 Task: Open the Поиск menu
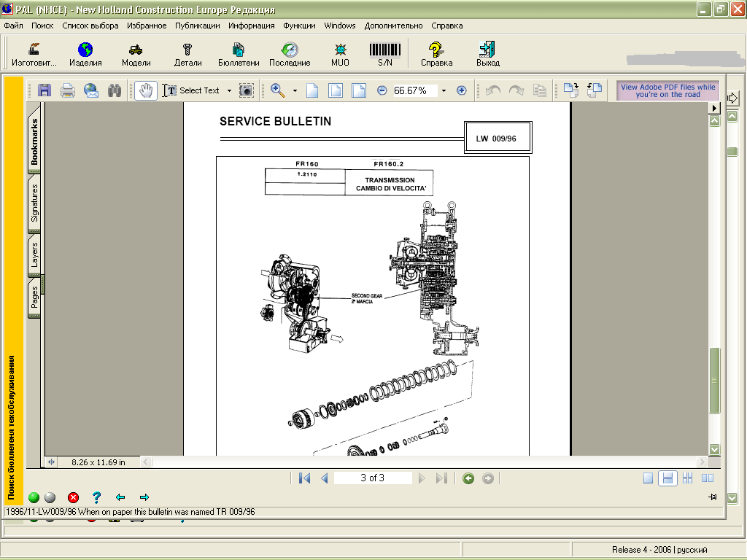pos(42,26)
